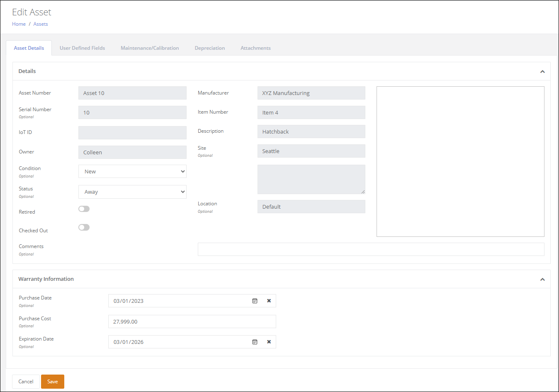Viewport: 559px width, 392px height.
Task: Click the Asset Number field
Action: (x=132, y=93)
